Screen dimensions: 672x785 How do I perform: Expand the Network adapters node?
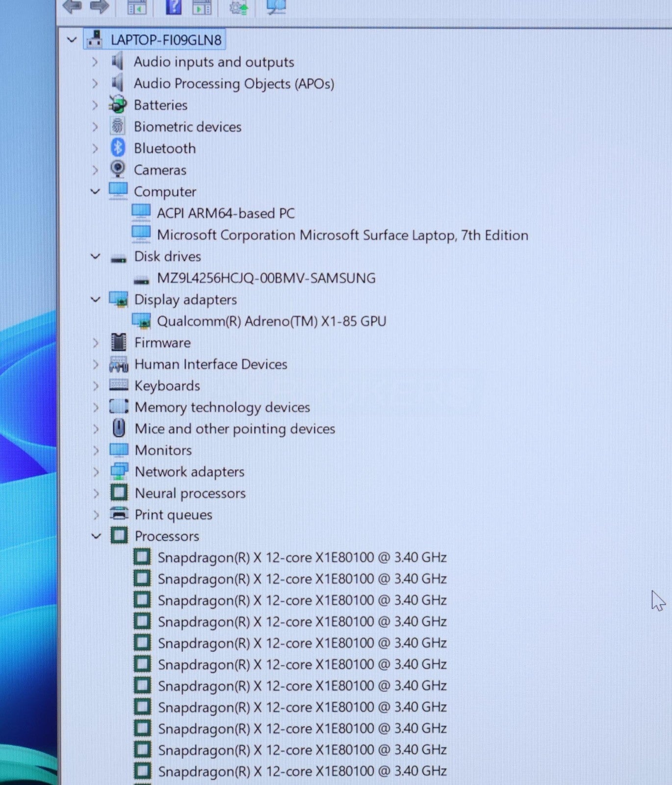pos(96,471)
